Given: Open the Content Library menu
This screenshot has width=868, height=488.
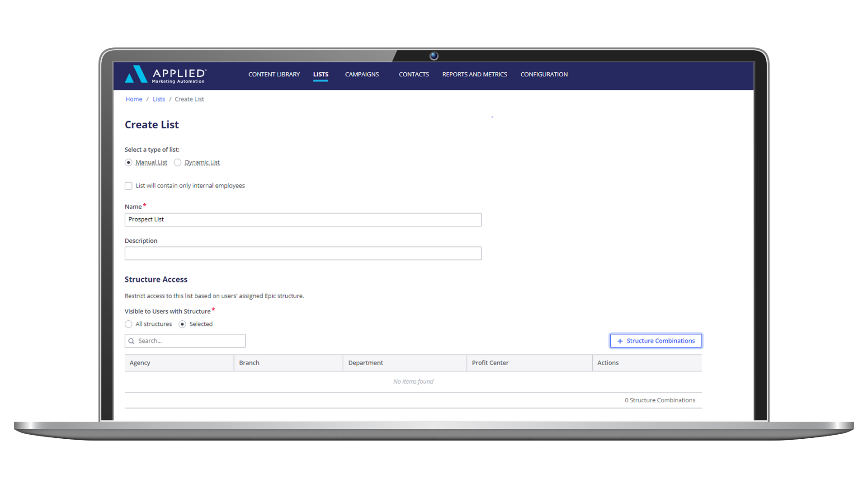Looking at the screenshot, I should [x=274, y=75].
